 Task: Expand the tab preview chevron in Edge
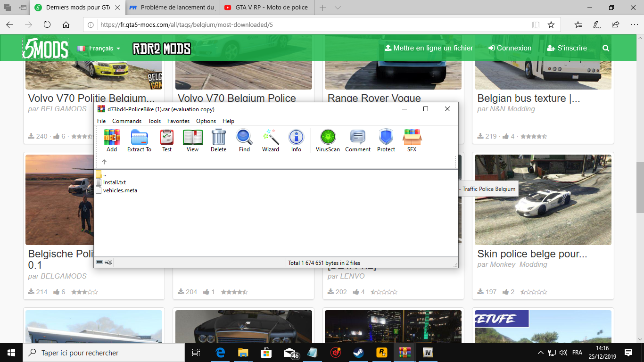click(x=338, y=8)
